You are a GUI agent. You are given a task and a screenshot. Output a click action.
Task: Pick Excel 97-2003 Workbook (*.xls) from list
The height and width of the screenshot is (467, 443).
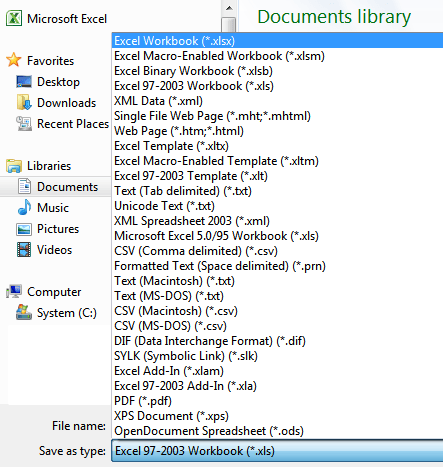pos(277,86)
